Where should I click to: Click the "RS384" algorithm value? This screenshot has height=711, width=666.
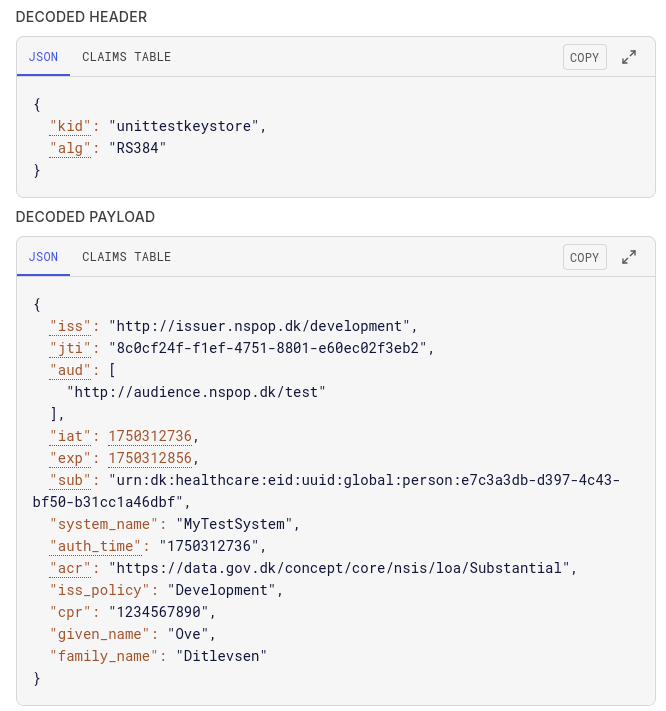pyautogui.click(x=138, y=148)
